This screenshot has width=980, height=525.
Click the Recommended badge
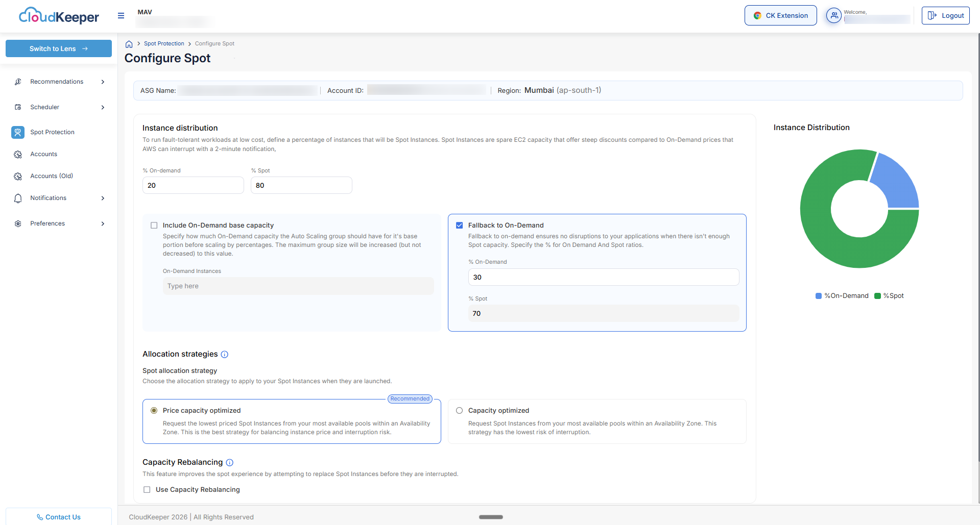point(410,399)
